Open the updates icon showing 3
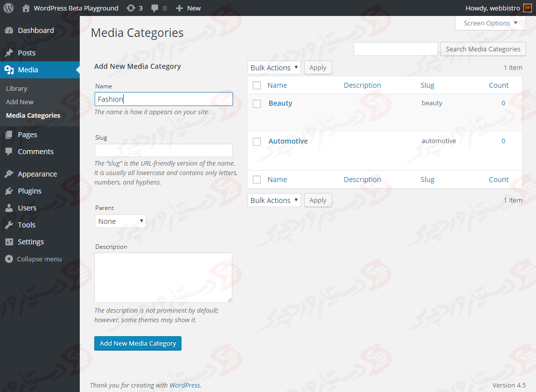Image resolution: width=536 pixels, height=392 pixels. (x=131, y=8)
